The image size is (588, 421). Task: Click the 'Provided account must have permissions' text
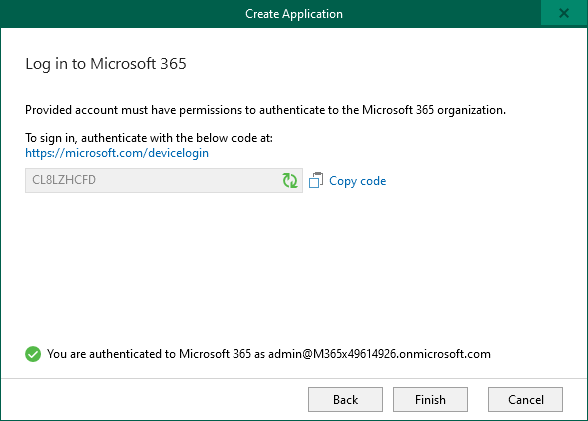(x=265, y=110)
